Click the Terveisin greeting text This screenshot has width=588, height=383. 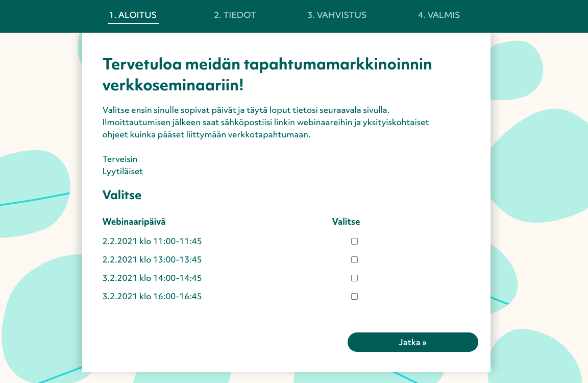[120, 159]
